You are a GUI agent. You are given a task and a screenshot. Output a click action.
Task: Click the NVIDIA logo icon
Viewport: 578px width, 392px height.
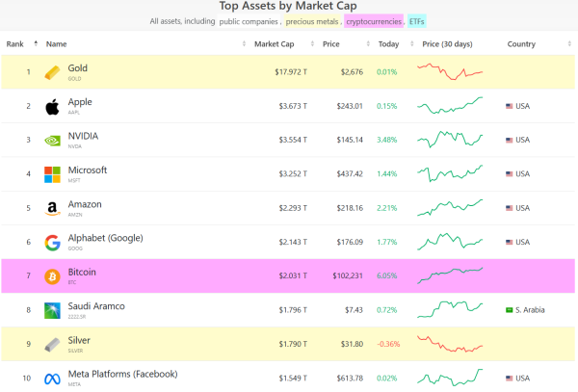(x=52, y=141)
